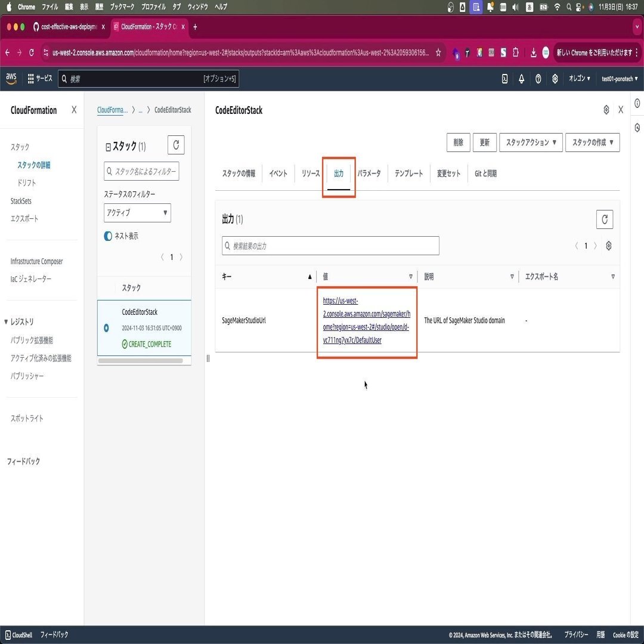Open CodeEditorStack panel settings gear
Screen dimensions: 644x644
[606, 110]
